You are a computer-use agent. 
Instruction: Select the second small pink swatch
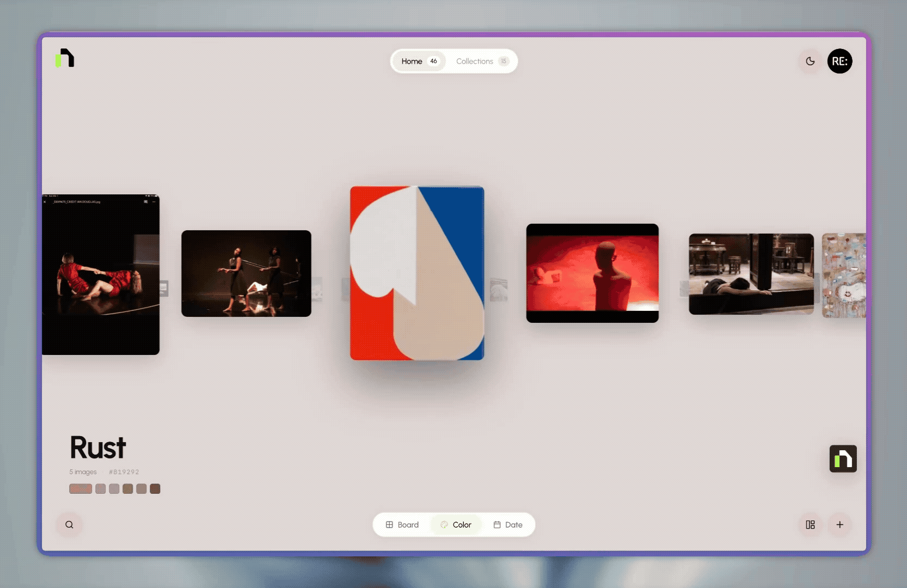(x=100, y=489)
